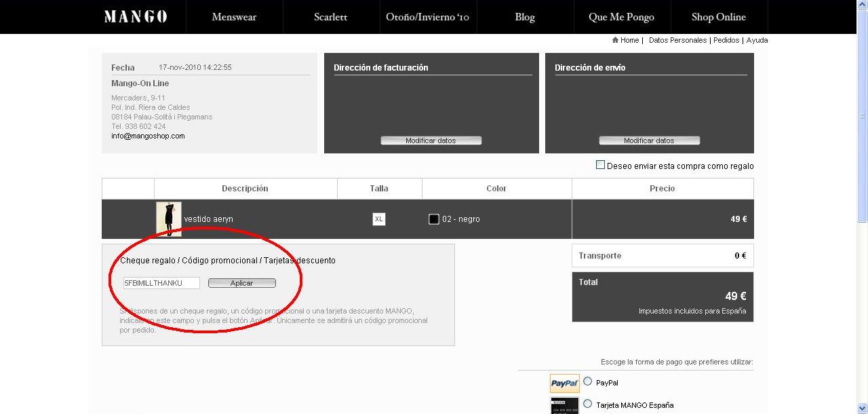Open the Pedidos link
This screenshot has width=868, height=414.
[726, 40]
